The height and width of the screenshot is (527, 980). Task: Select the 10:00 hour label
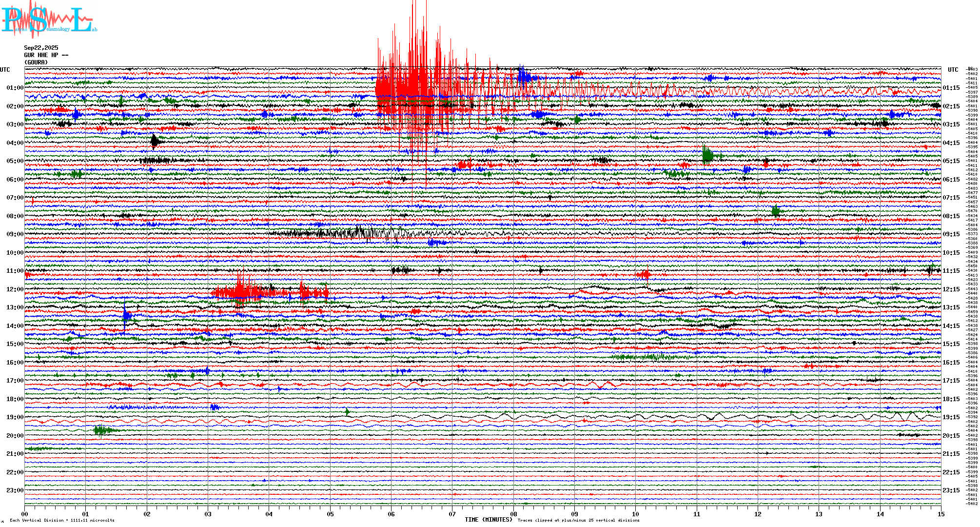(15, 253)
